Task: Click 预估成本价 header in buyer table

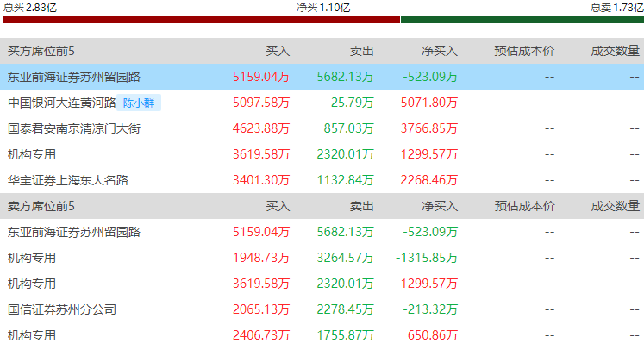Action: 524,51
